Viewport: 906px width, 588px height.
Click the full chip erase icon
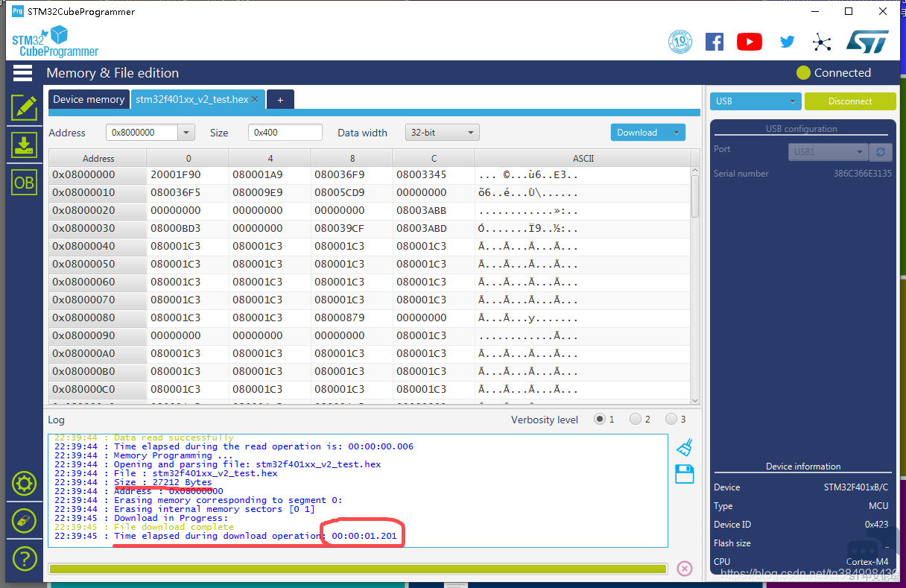pos(24,520)
